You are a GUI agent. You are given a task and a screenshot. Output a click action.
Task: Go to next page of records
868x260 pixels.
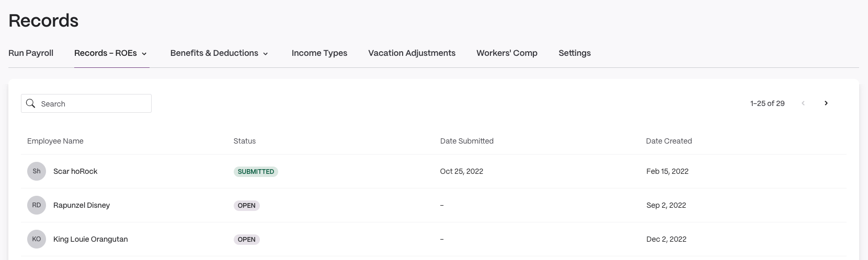826,103
